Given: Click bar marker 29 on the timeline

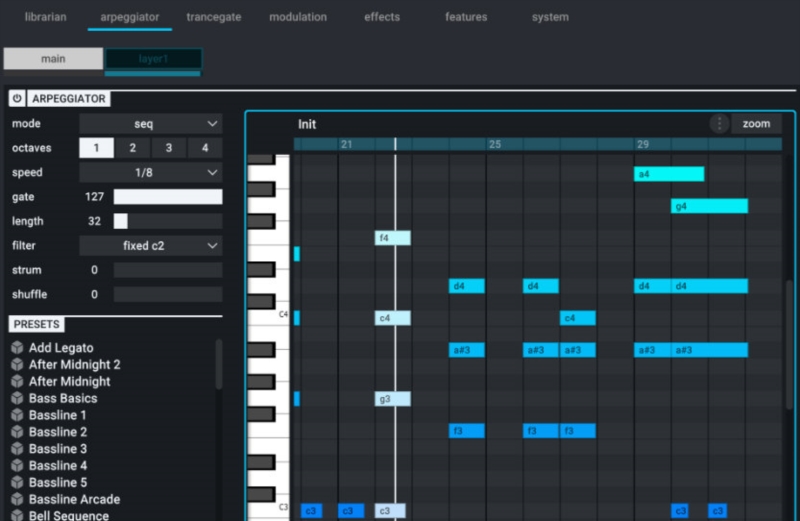Looking at the screenshot, I should (643, 144).
